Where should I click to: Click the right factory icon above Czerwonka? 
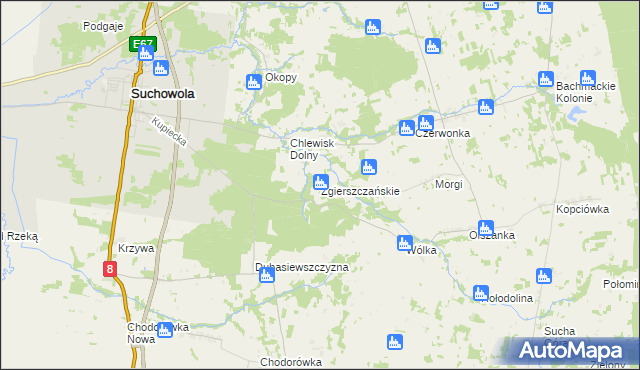426,123
